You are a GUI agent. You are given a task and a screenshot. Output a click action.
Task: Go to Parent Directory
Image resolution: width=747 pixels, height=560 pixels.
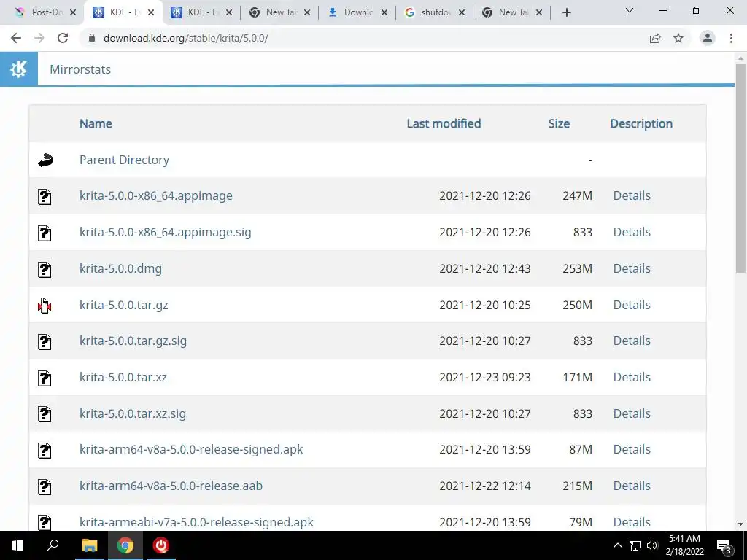coord(124,160)
